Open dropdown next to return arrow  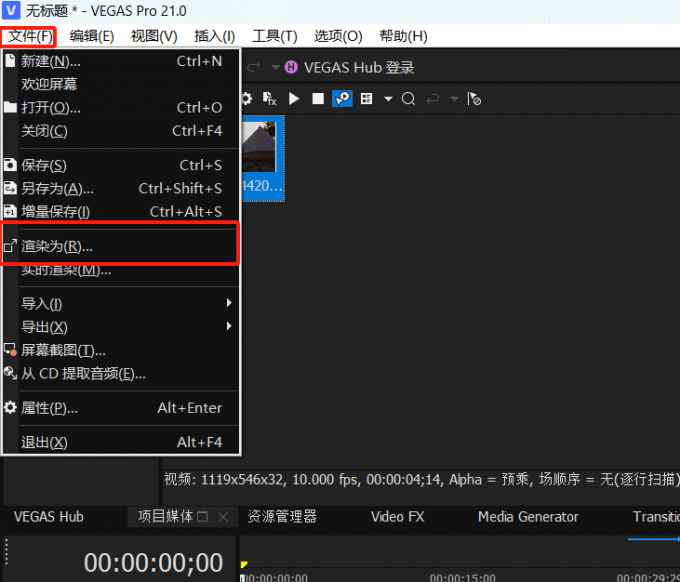coord(454,99)
